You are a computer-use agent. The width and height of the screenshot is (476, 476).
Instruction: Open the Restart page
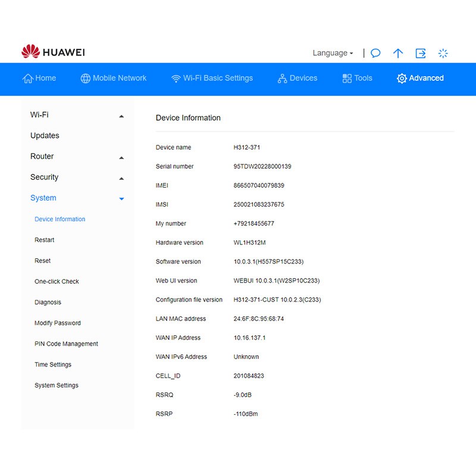tap(44, 240)
